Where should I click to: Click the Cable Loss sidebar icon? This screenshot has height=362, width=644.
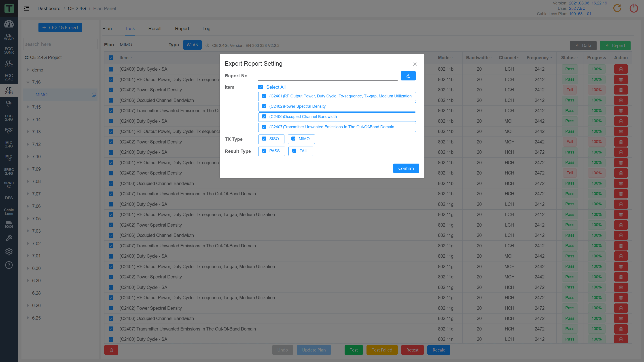[x=9, y=212]
